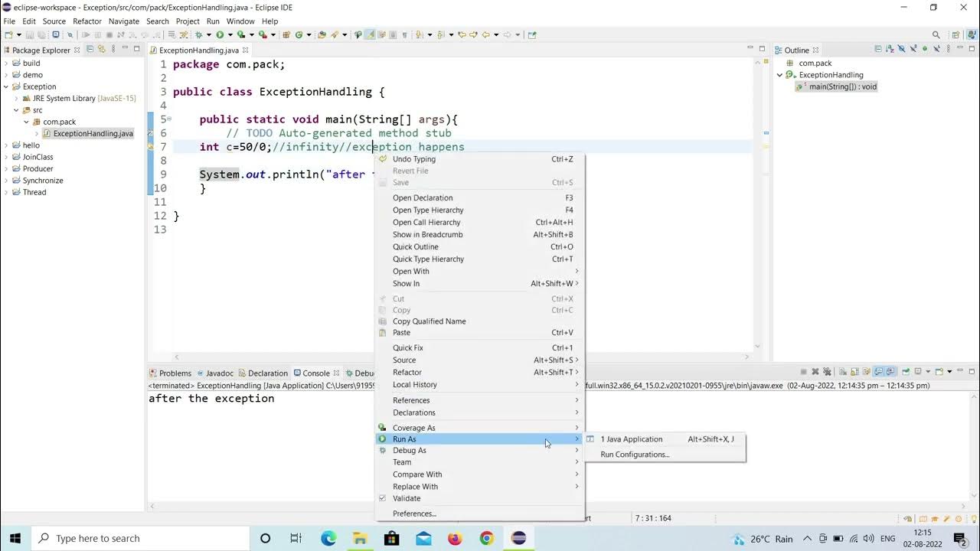Viewport: 980px width, 551px height.
Task: Open the Refactor menu in menu bar
Action: coord(87,21)
